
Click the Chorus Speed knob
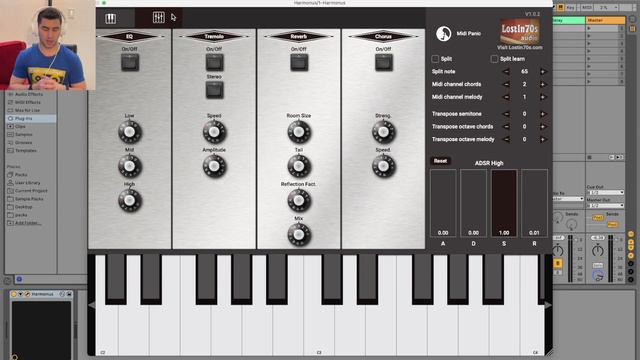click(384, 166)
